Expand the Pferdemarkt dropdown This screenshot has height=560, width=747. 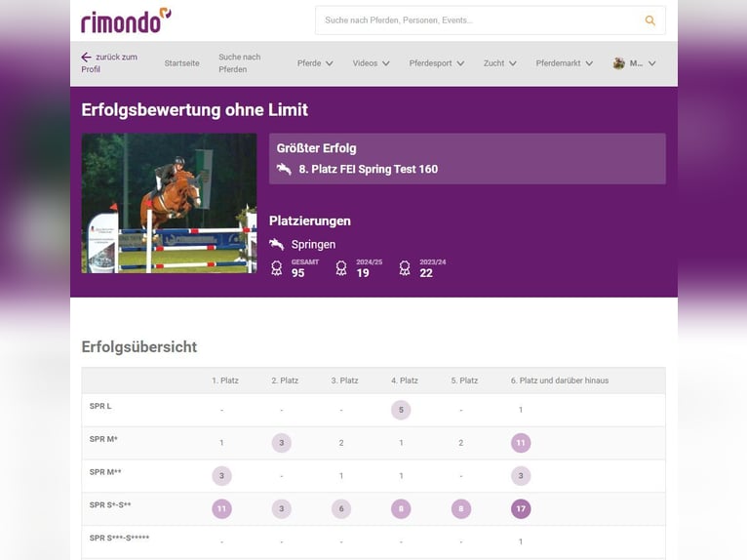564,63
